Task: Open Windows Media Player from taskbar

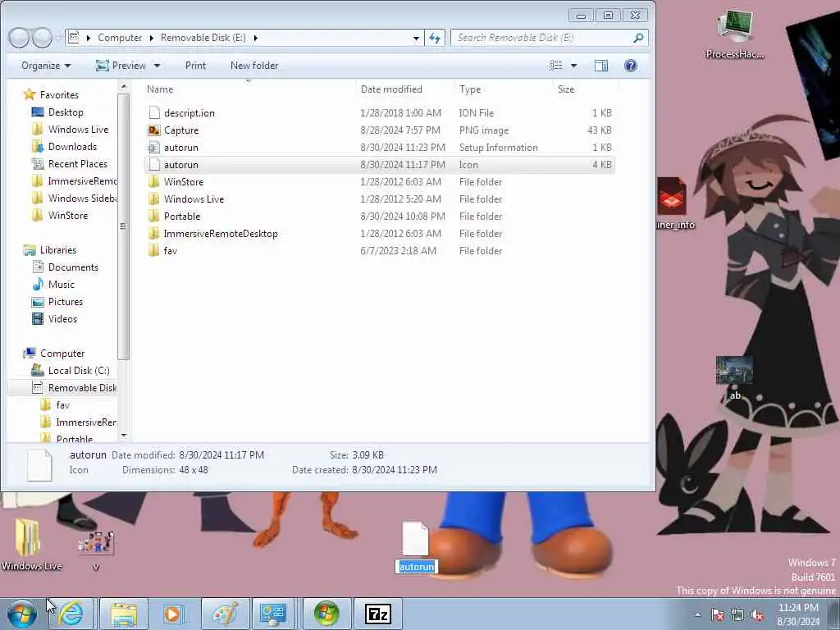Action: (174, 614)
